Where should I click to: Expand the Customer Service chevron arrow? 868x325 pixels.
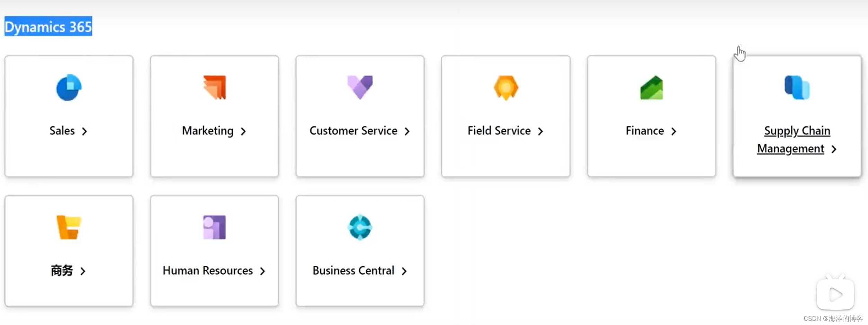point(407,131)
